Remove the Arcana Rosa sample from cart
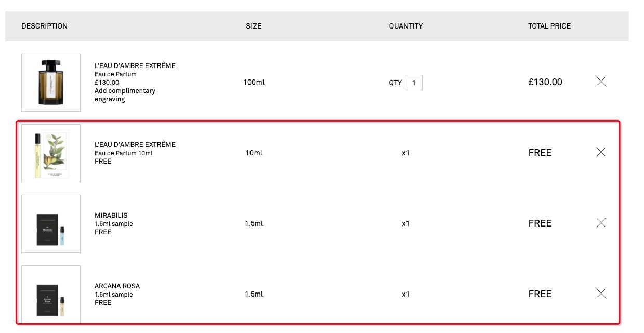 click(601, 294)
